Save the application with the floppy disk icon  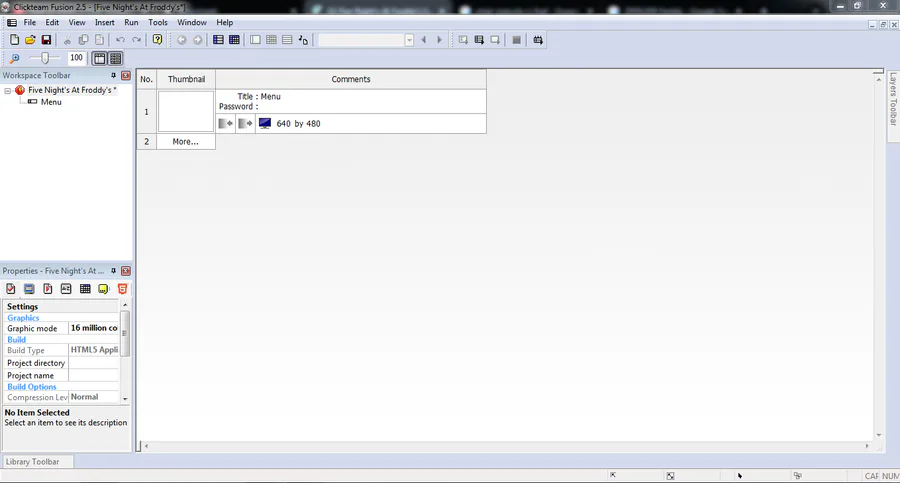pyautogui.click(x=46, y=40)
